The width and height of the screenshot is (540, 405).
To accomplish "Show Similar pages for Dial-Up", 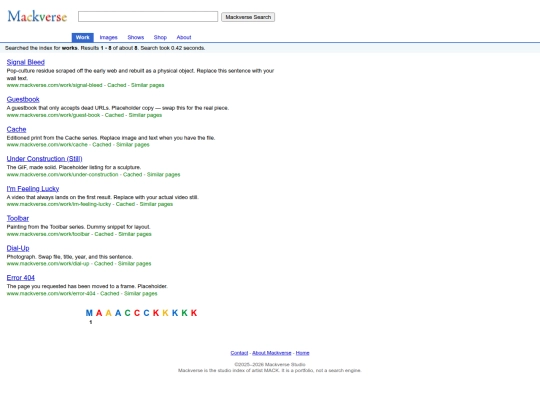I will [x=134, y=264].
